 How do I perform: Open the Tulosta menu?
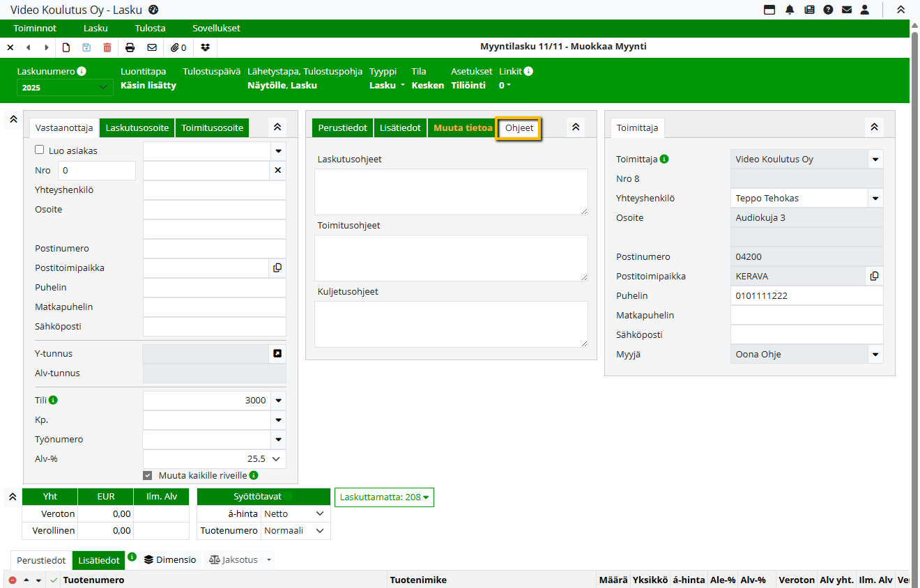[x=150, y=29]
